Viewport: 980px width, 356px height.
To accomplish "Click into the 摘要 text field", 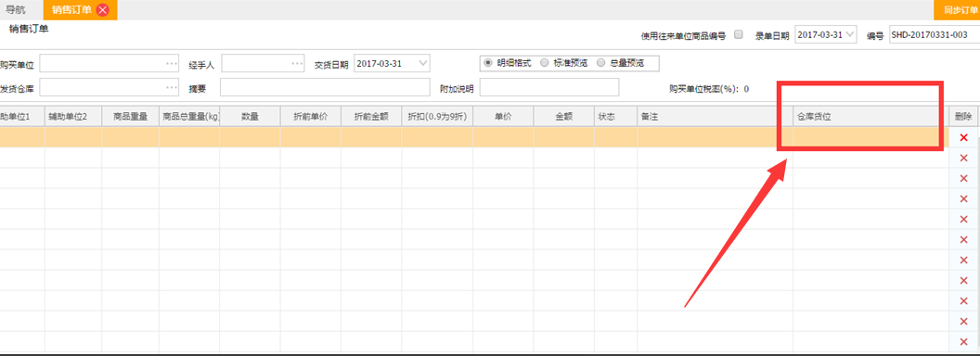I will (x=325, y=87).
